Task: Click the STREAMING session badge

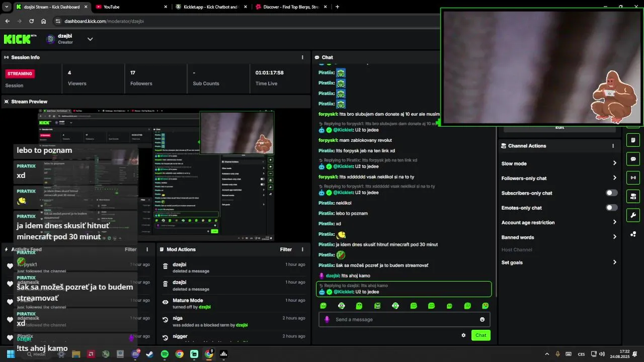Action: tap(20, 73)
